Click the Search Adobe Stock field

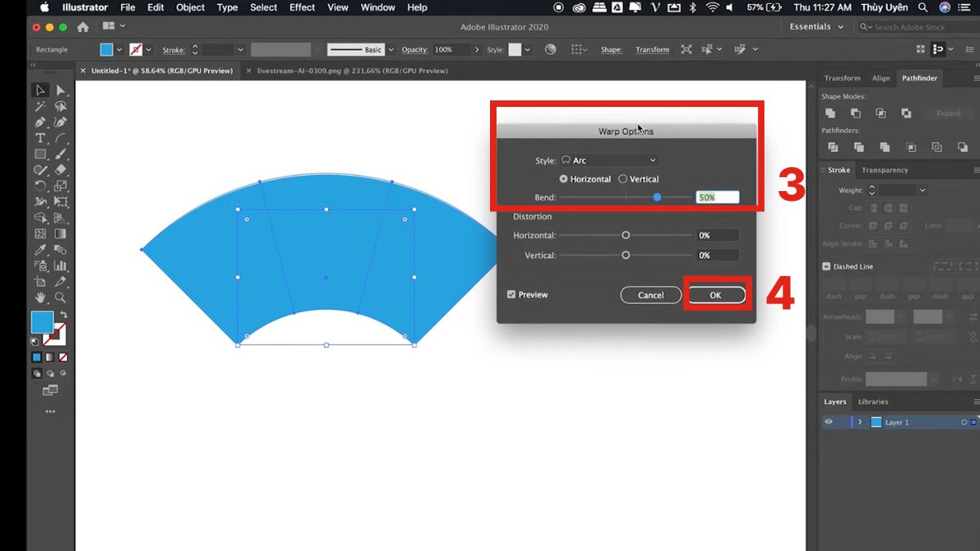[x=916, y=27]
